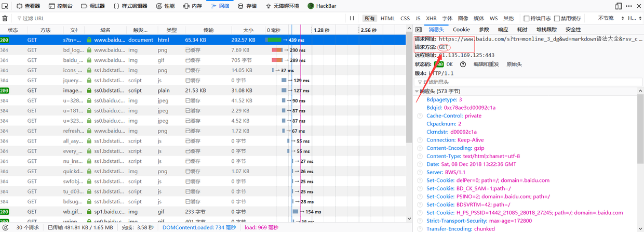Toggle the HTML request filter
The height and width of the screenshot is (232, 644).
click(387, 18)
